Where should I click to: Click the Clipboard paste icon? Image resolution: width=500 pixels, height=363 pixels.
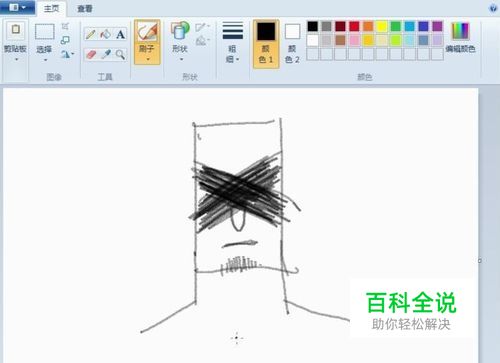tap(15, 31)
